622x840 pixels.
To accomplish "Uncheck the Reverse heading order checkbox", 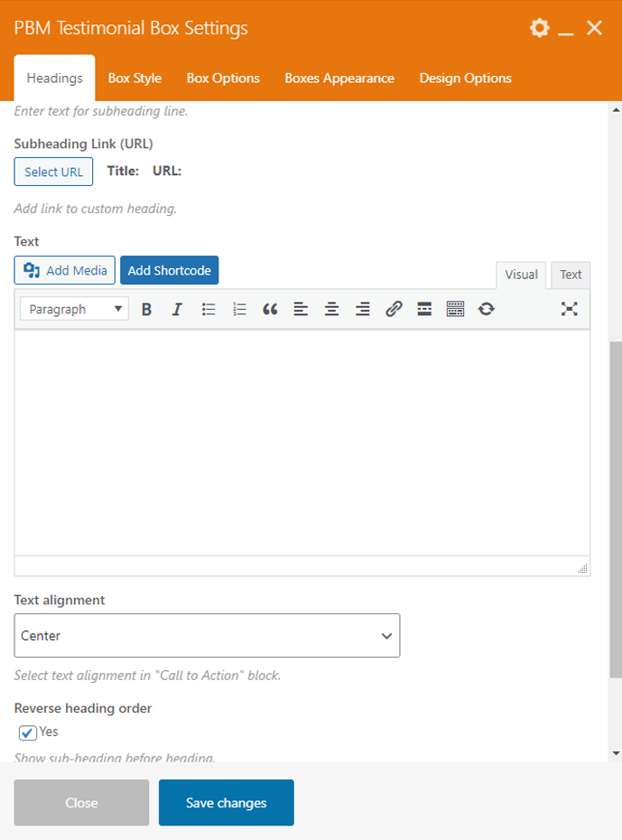I will coord(28,733).
